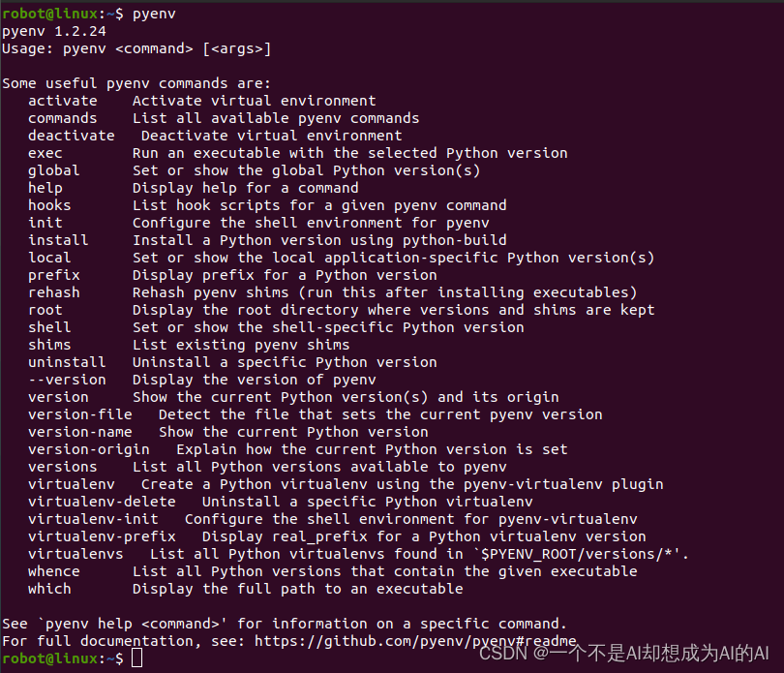Click the 'commands' entry in the list
The image size is (784, 673).
pos(63,118)
